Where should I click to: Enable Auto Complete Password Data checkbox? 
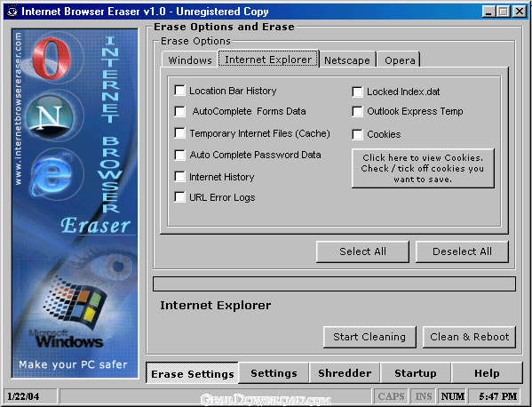tap(179, 155)
